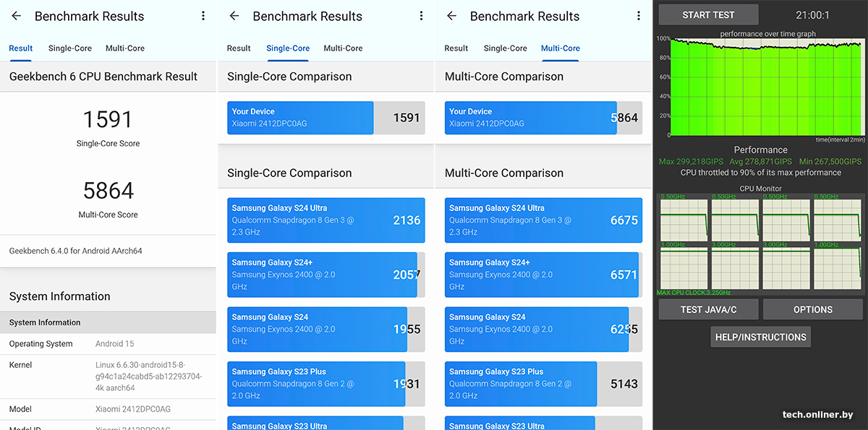
Task: Open overflow menu on Multi-Core screen
Action: 639,16
